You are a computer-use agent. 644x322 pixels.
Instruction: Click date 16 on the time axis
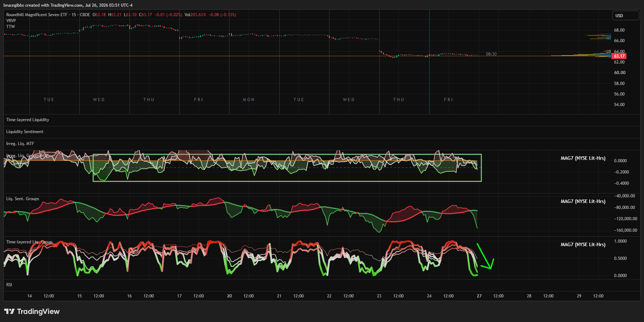pos(130,296)
